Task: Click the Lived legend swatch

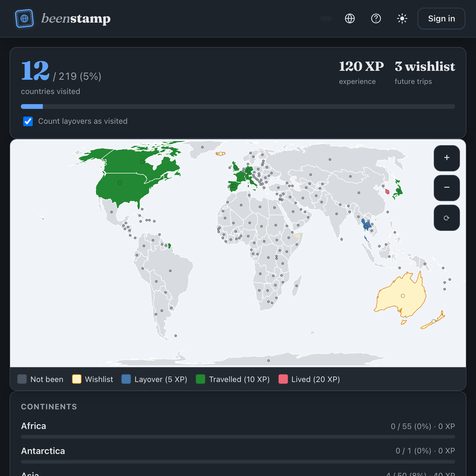Action: tap(283, 379)
